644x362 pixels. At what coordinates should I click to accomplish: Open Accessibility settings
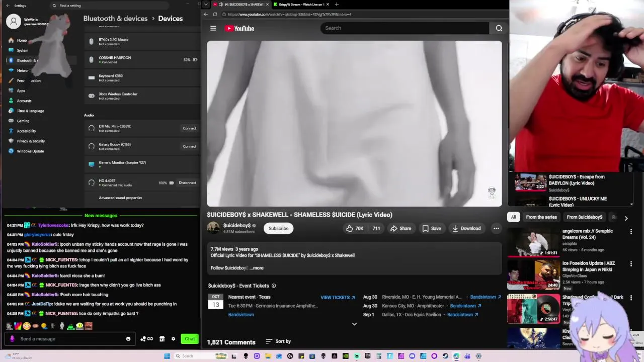[x=26, y=131]
